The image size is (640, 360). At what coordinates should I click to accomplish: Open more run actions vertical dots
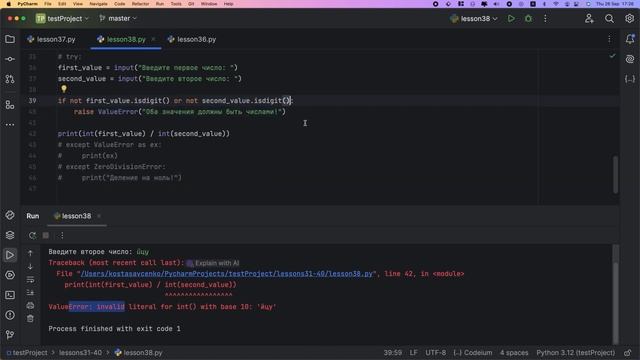click(545, 18)
